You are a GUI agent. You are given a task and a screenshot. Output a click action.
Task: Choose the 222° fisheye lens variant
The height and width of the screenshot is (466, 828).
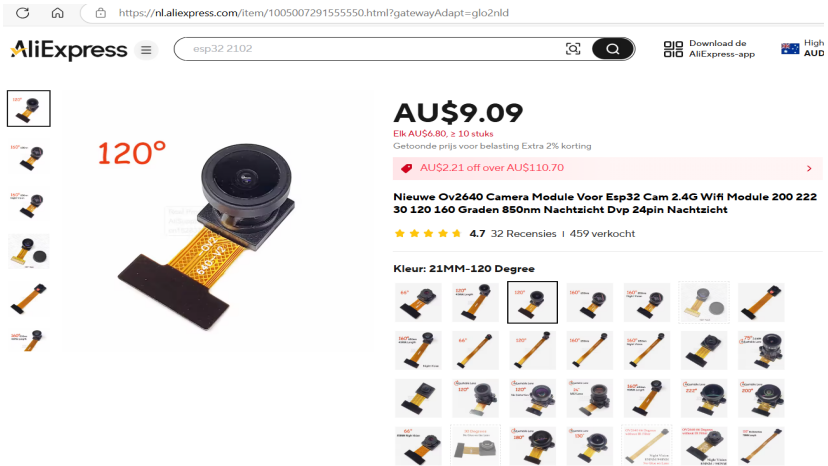pyautogui.click(x=704, y=398)
